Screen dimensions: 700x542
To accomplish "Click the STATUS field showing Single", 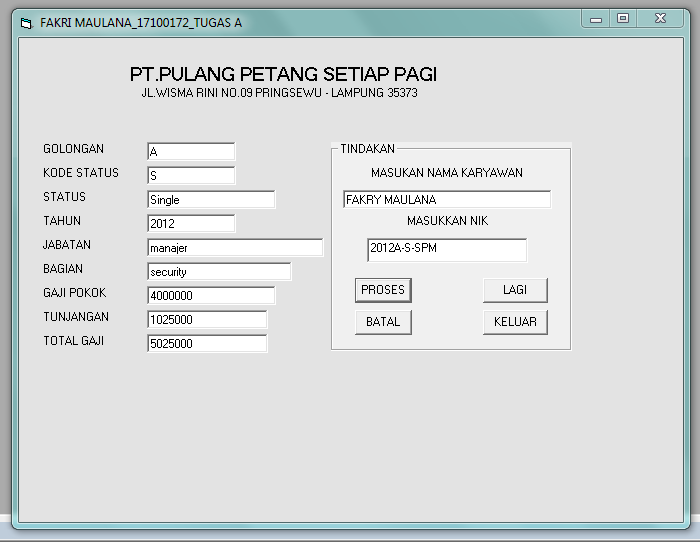I will pos(211,199).
